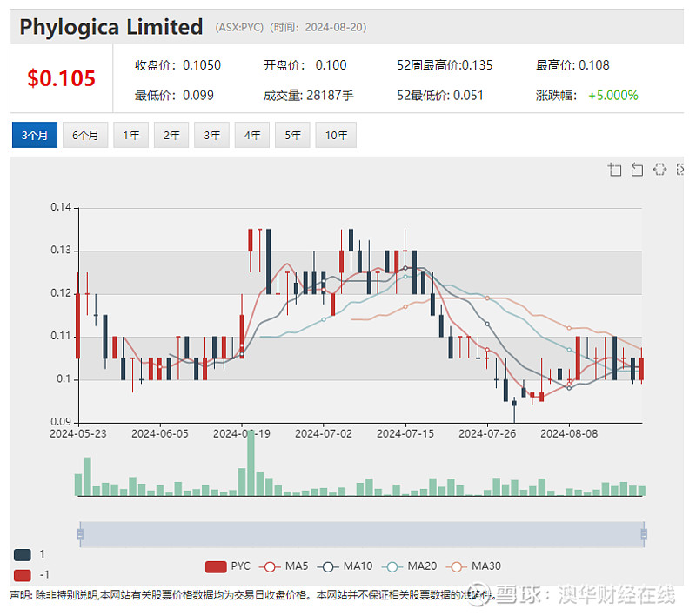Click the $0.105 price display
The height and width of the screenshot is (616, 696).
(x=60, y=77)
